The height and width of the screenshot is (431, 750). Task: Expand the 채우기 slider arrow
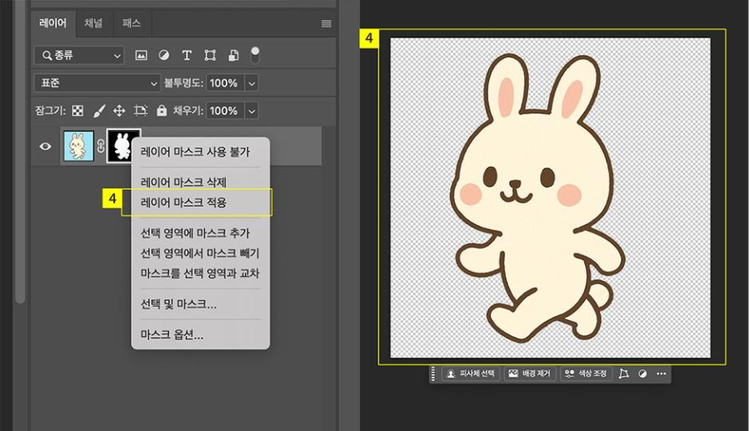[x=252, y=111]
